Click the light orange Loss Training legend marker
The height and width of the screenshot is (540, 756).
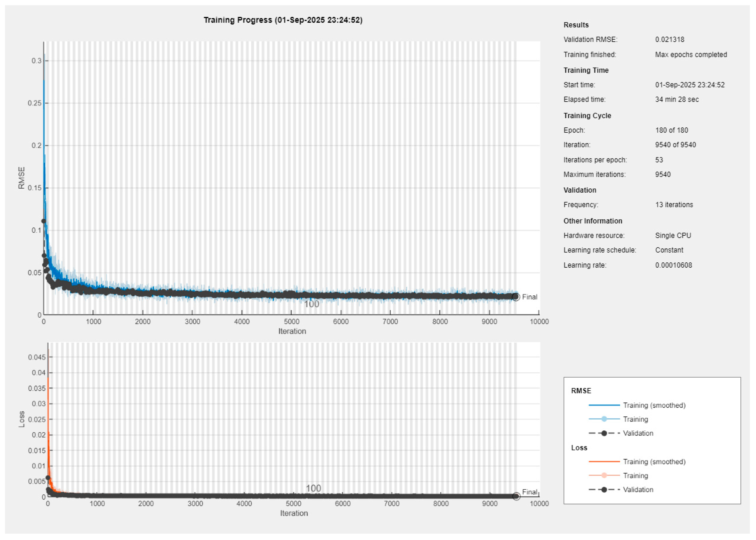(x=604, y=475)
